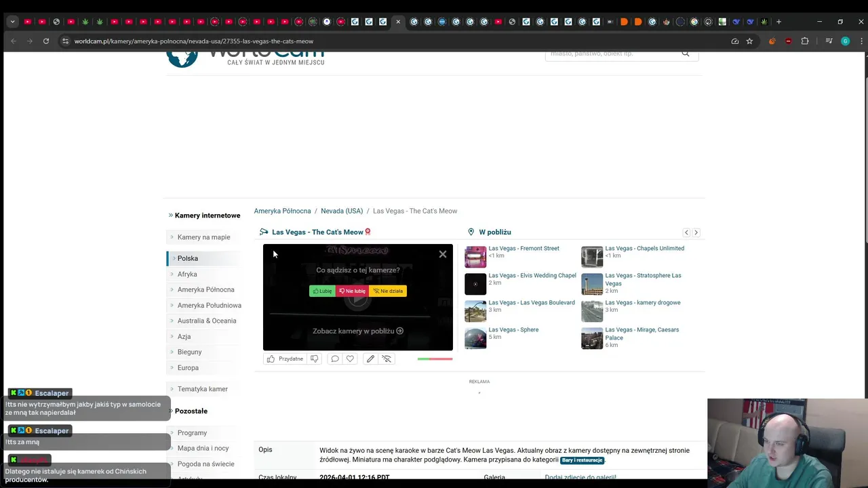
Task: Open Kamery na mapie sidebar item
Action: [203, 237]
